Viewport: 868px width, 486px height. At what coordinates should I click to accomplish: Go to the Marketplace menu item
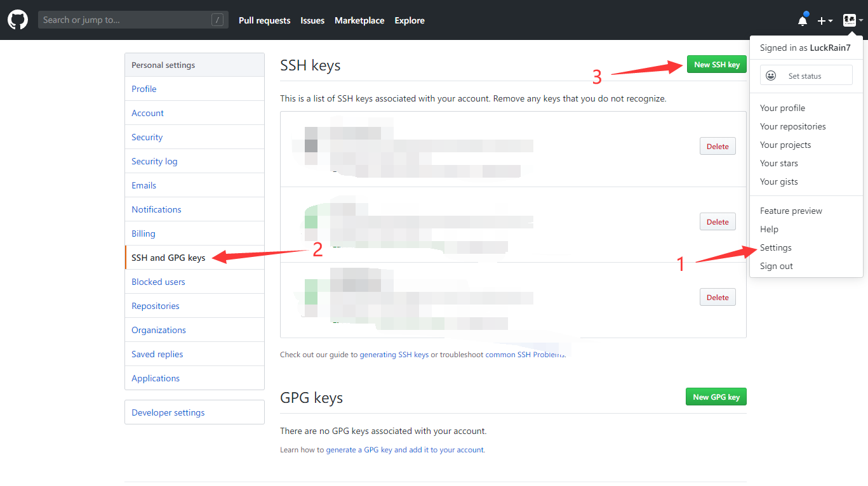coord(359,20)
